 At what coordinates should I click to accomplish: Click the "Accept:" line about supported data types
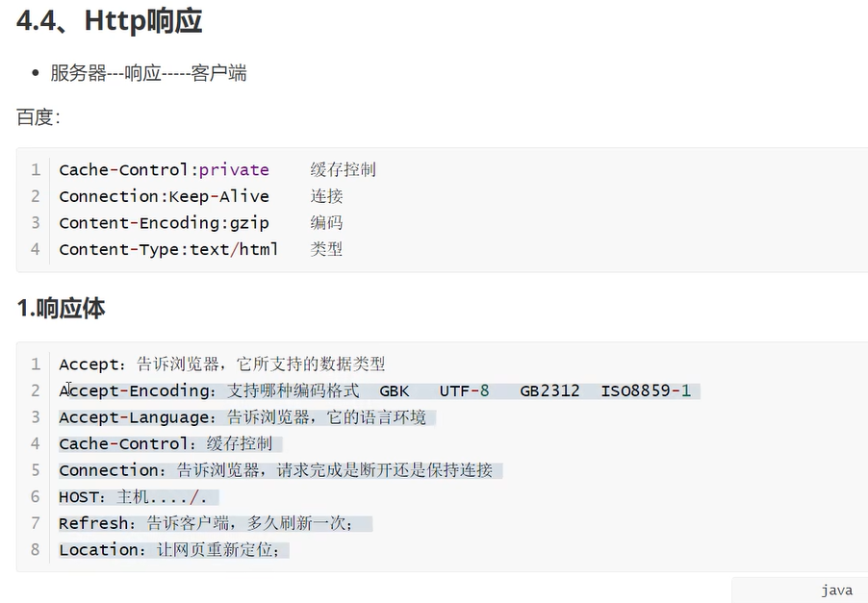(x=221, y=364)
